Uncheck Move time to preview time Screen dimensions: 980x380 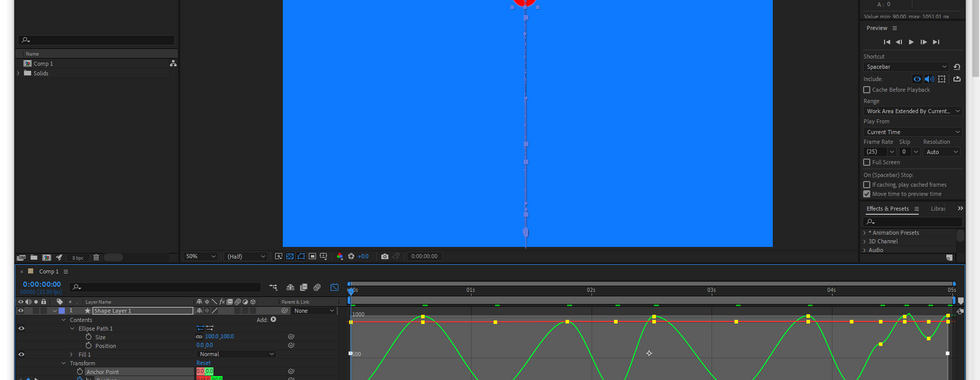(866, 194)
